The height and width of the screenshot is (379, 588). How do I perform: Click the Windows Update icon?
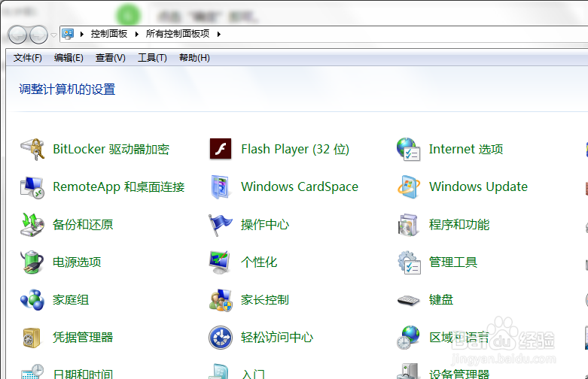(x=408, y=187)
